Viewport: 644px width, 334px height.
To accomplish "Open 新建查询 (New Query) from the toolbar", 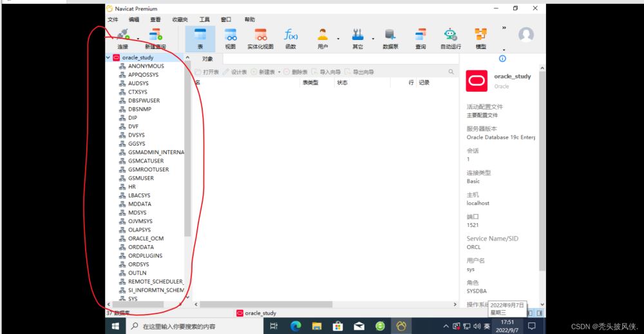I will pyautogui.click(x=155, y=39).
